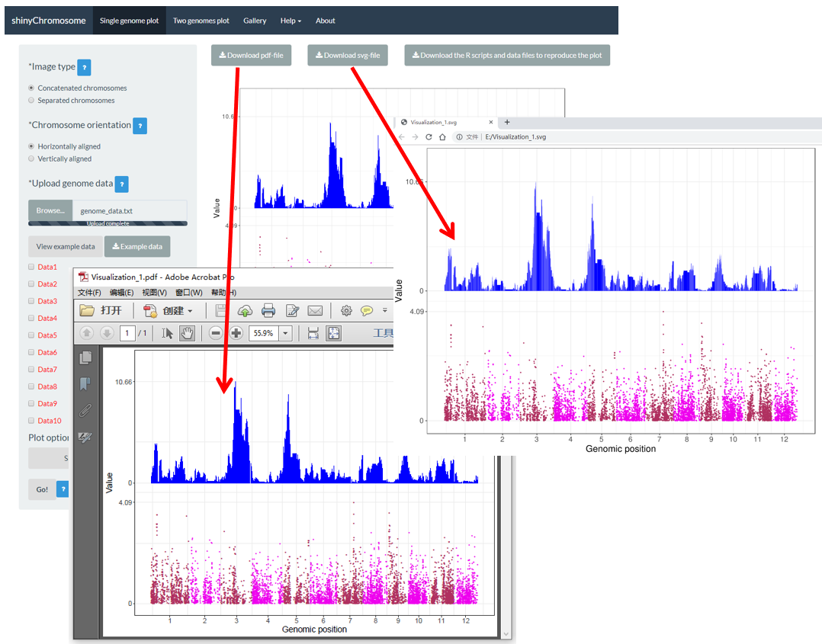Click the shinyChromosome brand link
This screenshot has width=822, height=644.
point(49,21)
